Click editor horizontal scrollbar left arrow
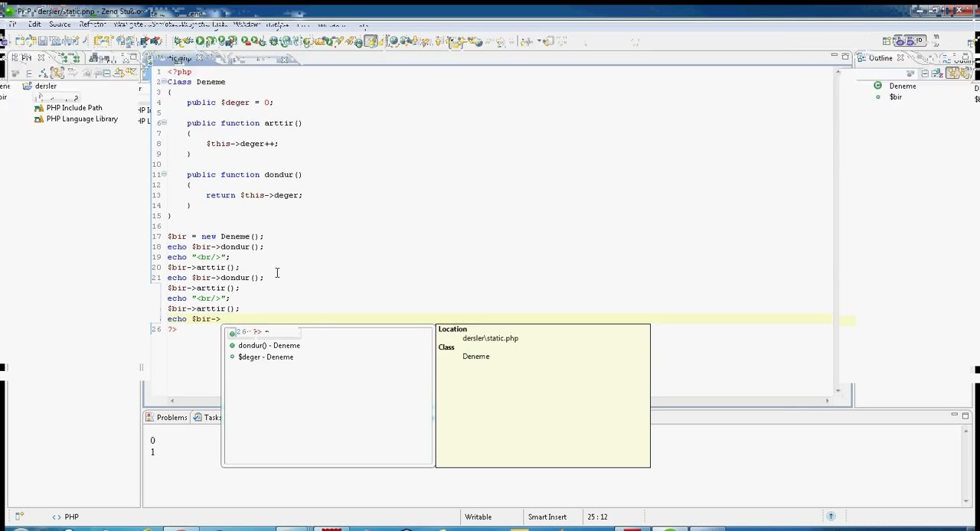This screenshot has width=980, height=531. tap(172, 400)
